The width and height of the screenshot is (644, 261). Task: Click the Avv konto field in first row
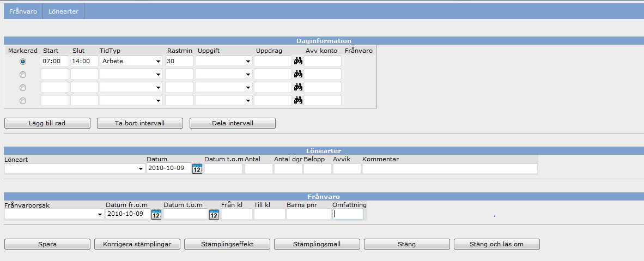coord(323,61)
